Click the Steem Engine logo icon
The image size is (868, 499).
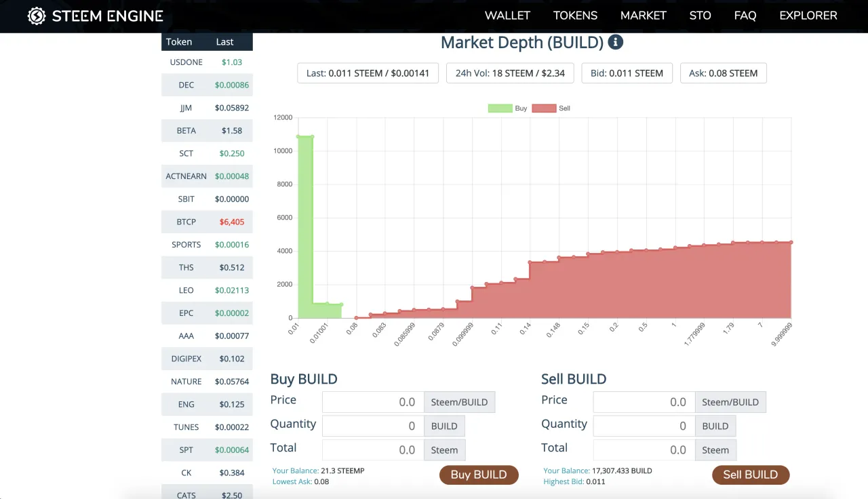(x=37, y=16)
